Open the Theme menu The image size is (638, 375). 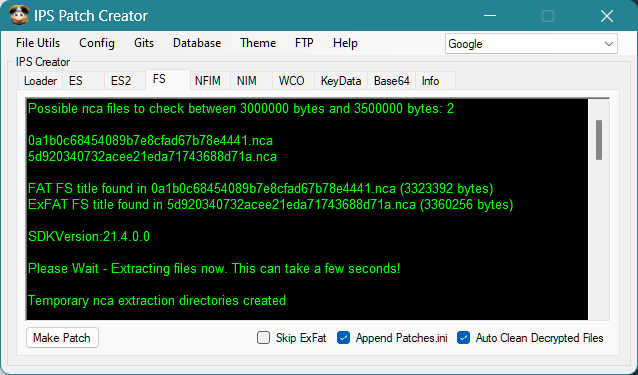click(x=258, y=43)
